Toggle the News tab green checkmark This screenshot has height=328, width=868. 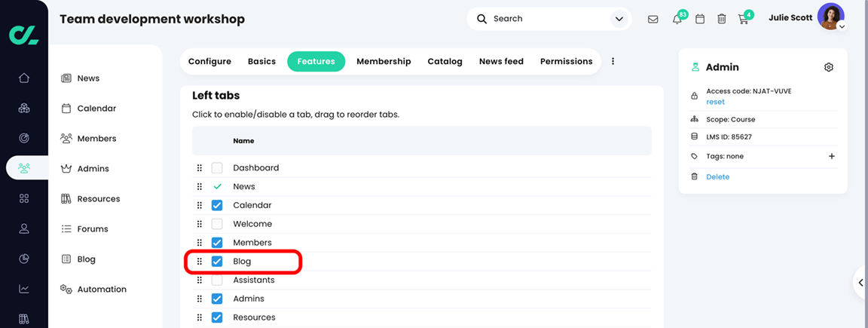coord(217,187)
